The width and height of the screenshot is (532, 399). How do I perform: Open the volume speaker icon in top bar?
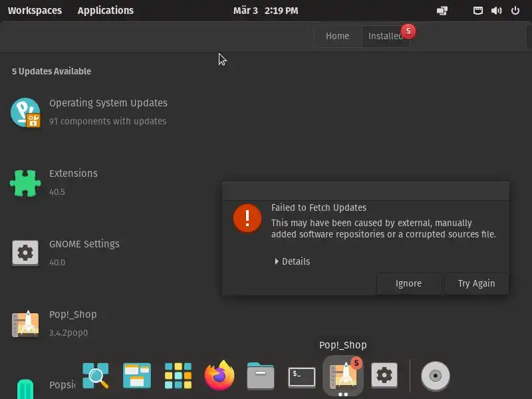click(x=496, y=11)
